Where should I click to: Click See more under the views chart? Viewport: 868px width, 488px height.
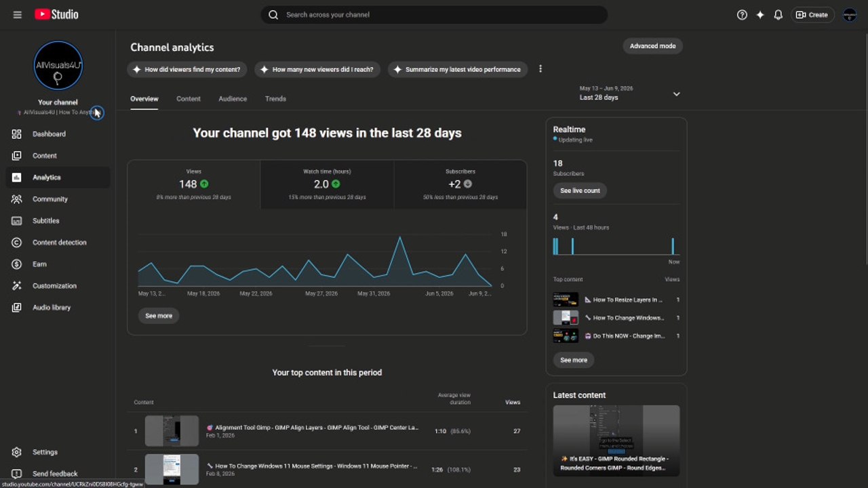click(159, 316)
